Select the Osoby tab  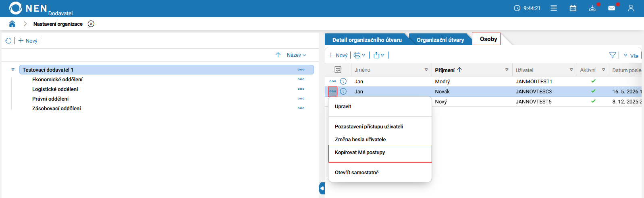[486, 39]
